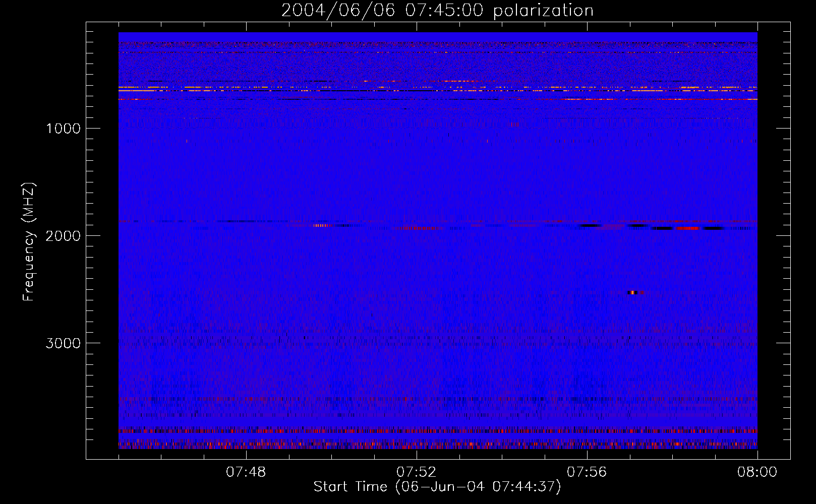Click the 07:48 time axis label

click(x=246, y=472)
